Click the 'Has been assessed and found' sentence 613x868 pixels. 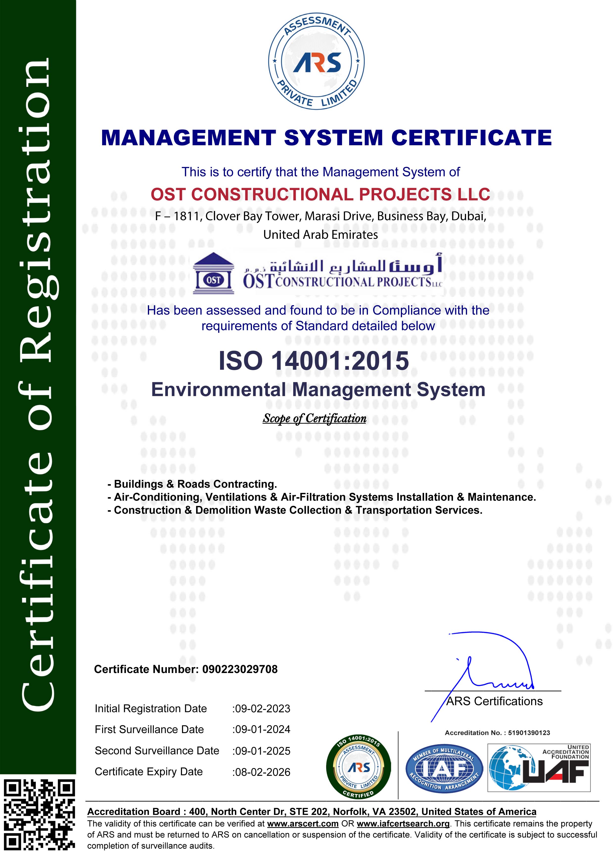click(318, 310)
